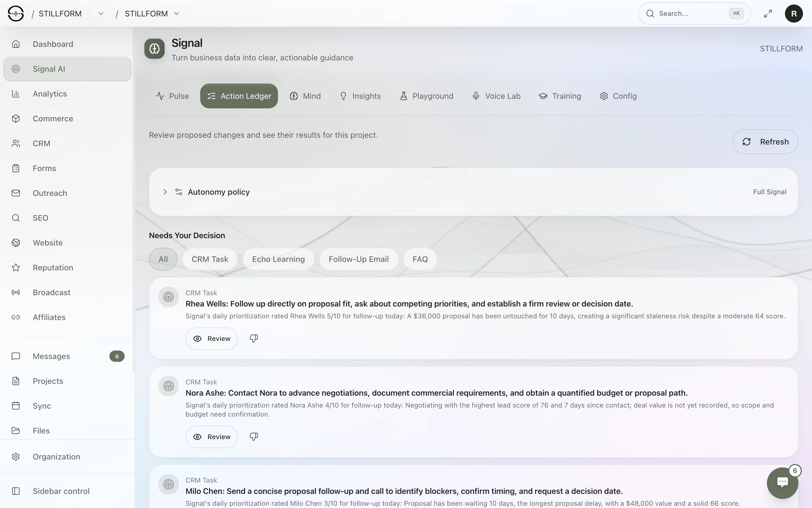Open the Training tab
The image size is (812, 508).
pos(560,96)
